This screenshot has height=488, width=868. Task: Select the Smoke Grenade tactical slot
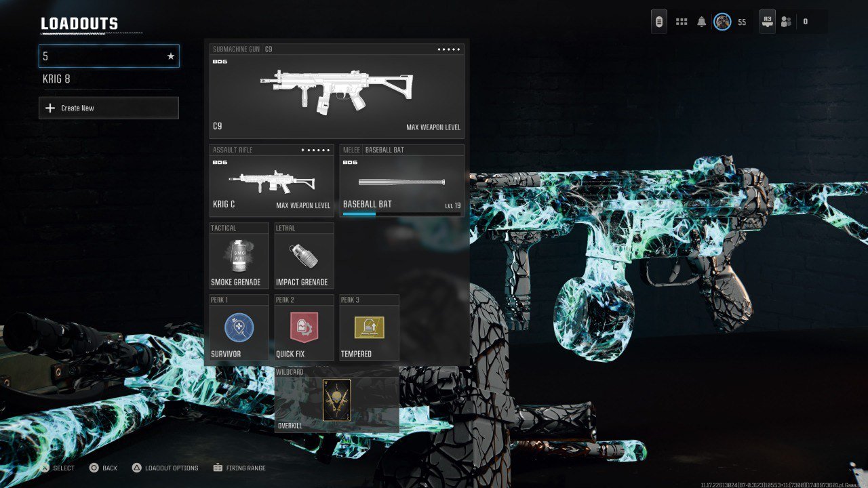(x=239, y=256)
